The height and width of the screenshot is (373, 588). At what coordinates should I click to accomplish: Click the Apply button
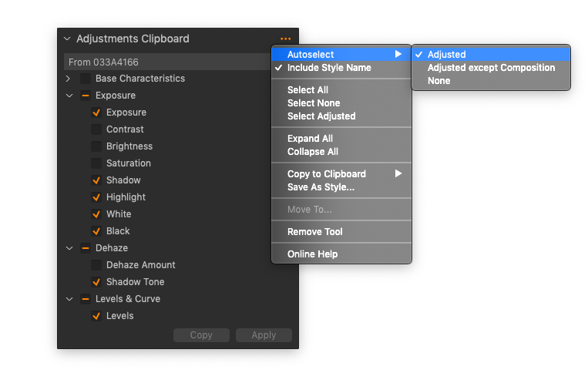[x=264, y=335]
